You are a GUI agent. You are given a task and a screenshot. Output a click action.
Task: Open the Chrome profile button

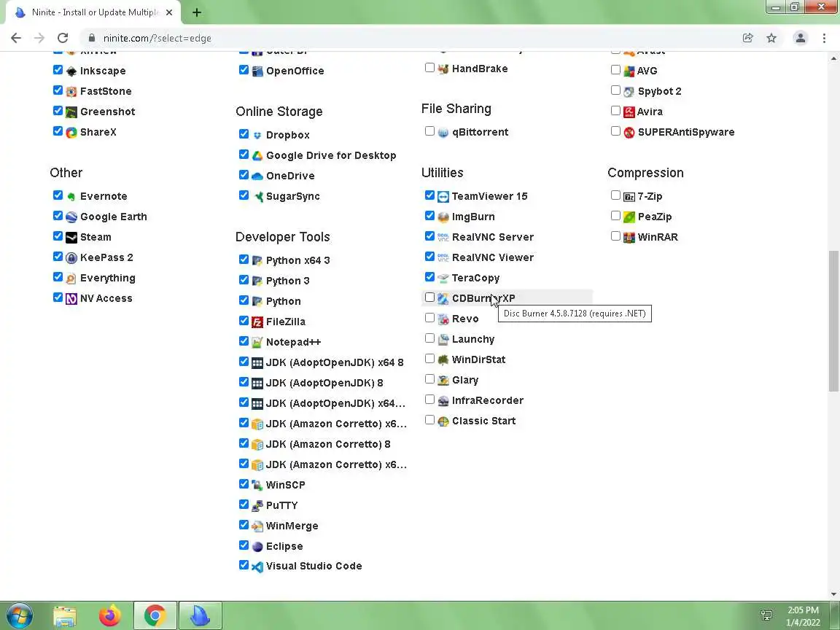click(801, 38)
